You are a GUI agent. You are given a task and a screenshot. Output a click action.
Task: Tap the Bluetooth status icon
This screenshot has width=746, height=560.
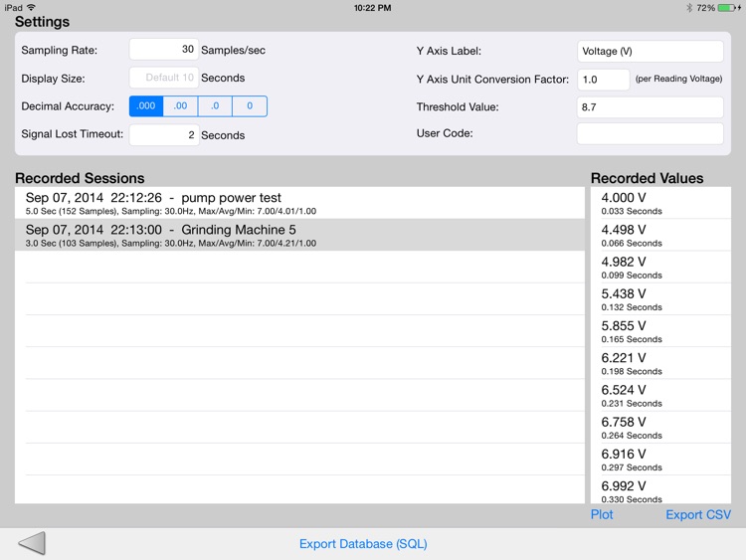click(x=689, y=8)
